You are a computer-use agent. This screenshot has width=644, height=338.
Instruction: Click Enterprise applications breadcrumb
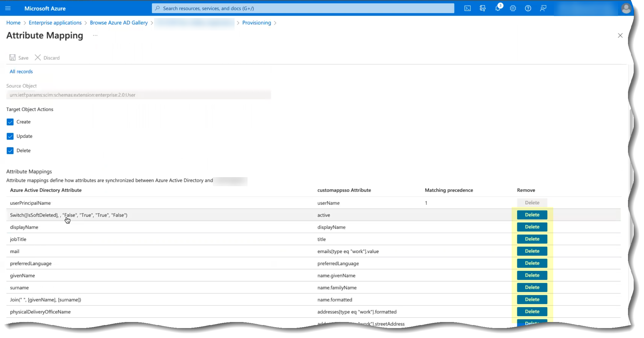[55, 23]
